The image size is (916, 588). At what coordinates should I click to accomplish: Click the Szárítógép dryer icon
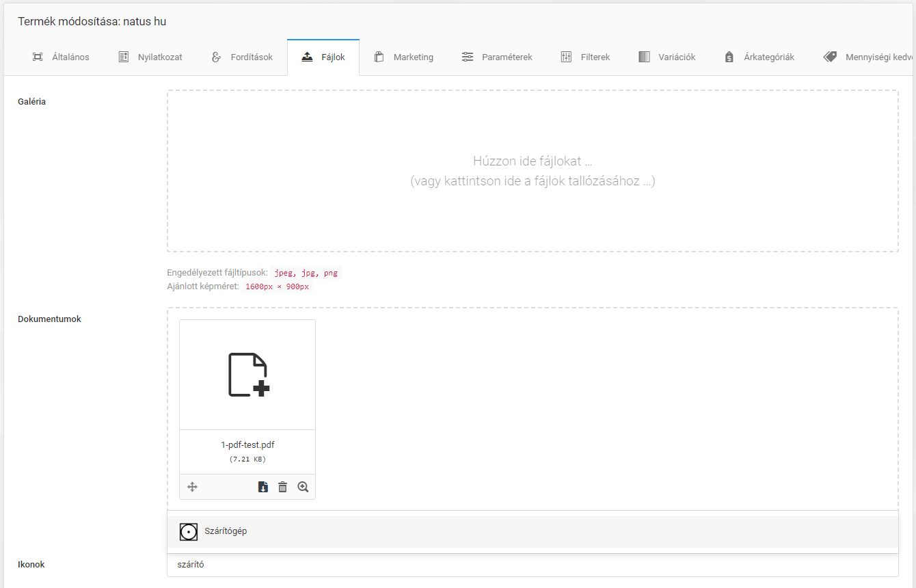tap(189, 531)
